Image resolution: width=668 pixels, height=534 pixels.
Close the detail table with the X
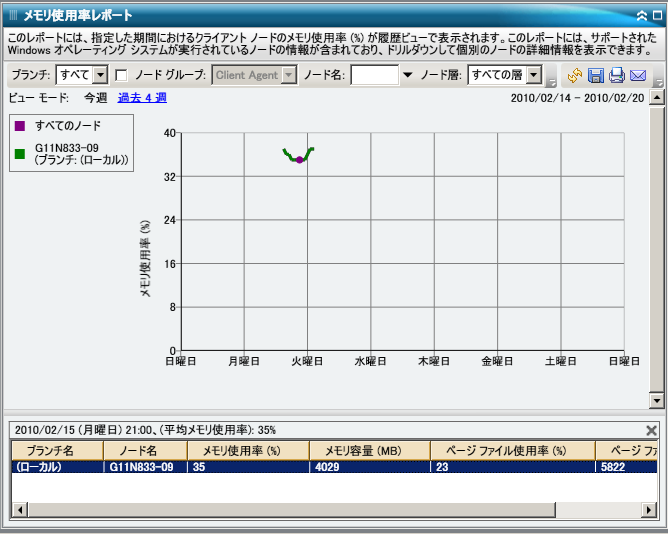click(652, 430)
